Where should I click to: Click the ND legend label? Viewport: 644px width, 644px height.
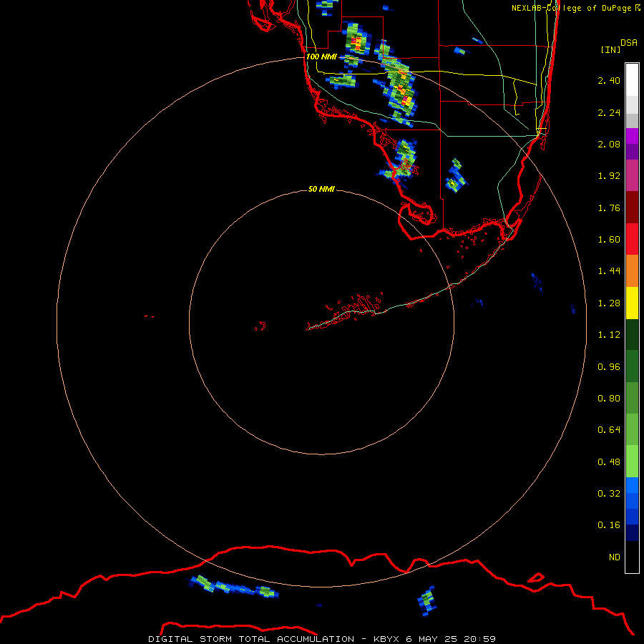615,557
